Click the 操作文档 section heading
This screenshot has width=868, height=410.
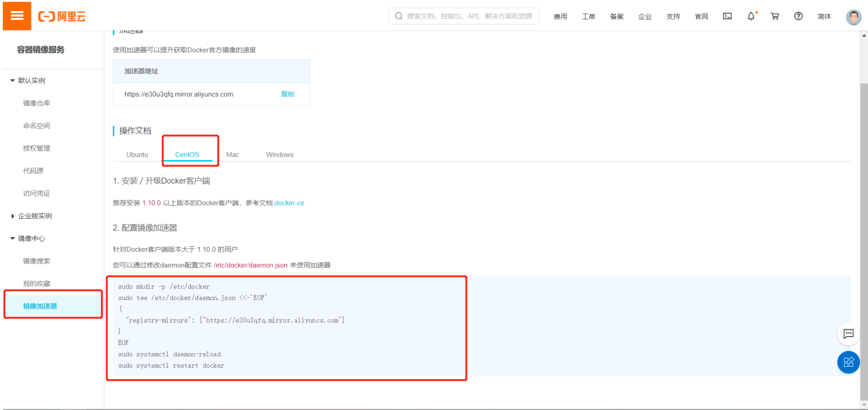point(135,130)
